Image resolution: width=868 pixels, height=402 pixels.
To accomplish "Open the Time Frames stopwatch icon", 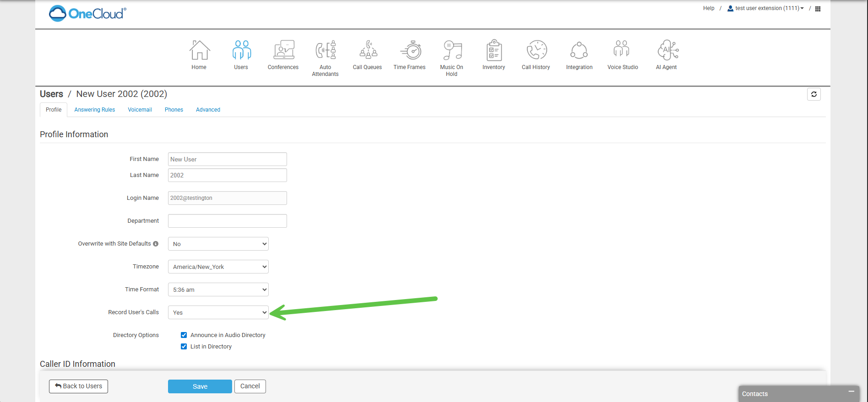I will click(x=410, y=50).
